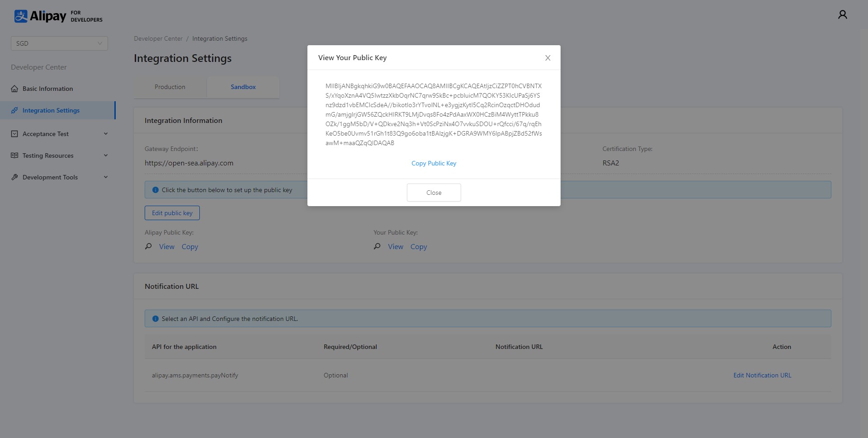Click the Testing Resources book icon

click(x=14, y=155)
